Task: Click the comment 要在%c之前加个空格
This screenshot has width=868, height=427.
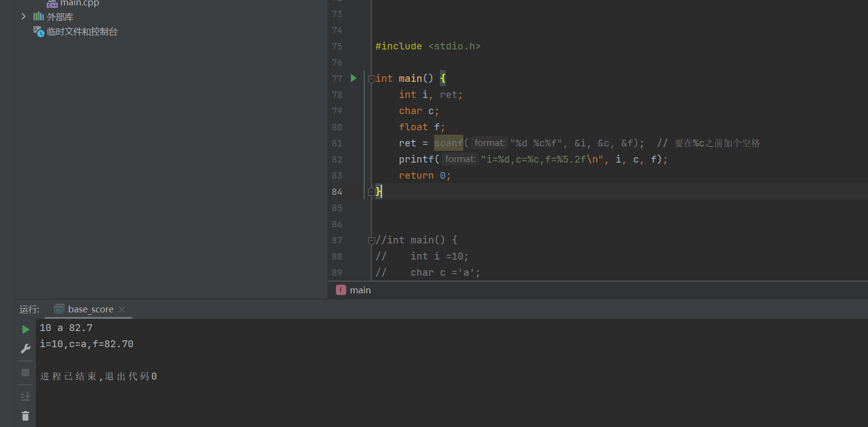Action: (717, 143)
